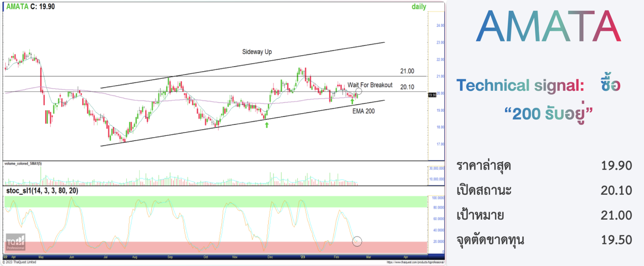Image resolution: width=644 pixels, height=266 pixels.
Task: Click the black "19.90" current price tag
Action: [x=432, y=95]
